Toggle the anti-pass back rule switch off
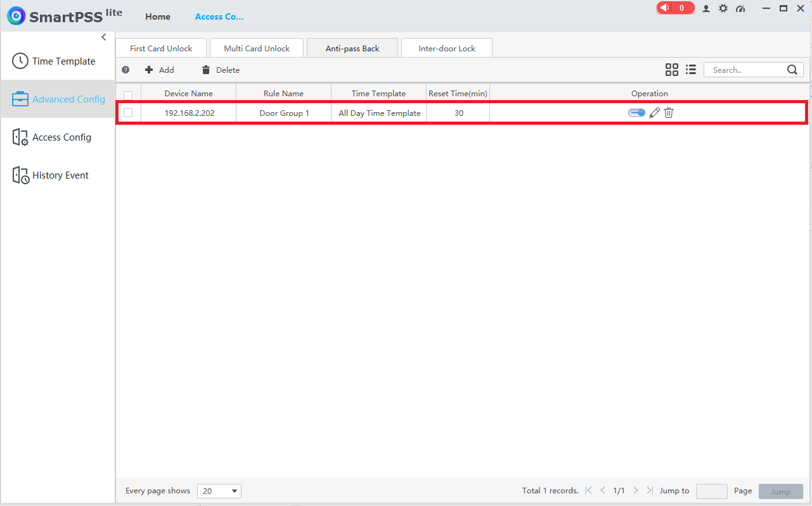 click(636, 113)
